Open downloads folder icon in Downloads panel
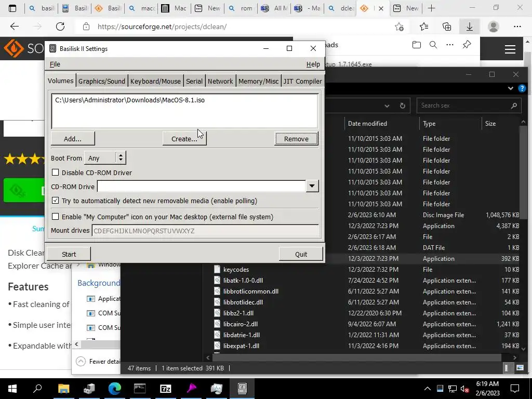The height and width of the screenshot is (399, 532). coord(417,45)
